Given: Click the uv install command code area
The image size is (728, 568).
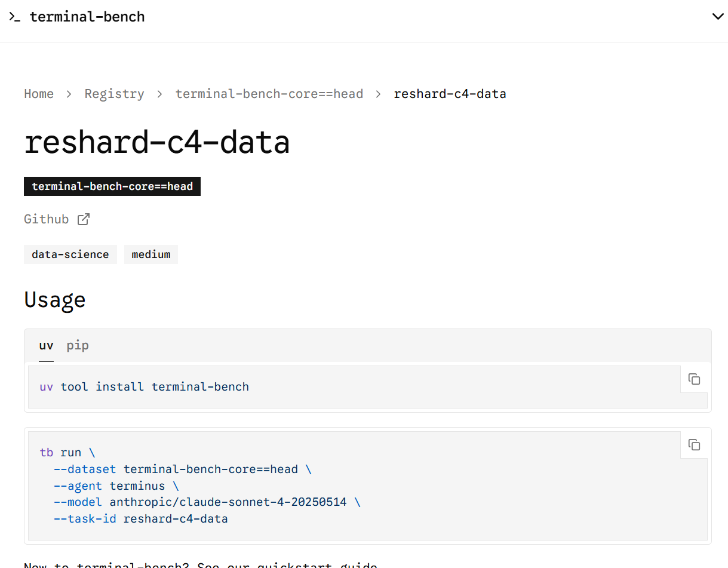Looking at the screenshot, I should coord(145,386).
